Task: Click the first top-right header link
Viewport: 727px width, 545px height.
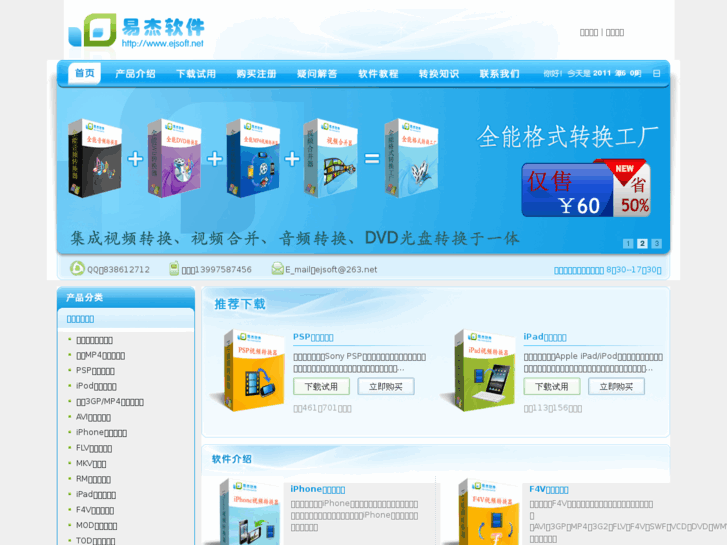Action: (589, 32)
